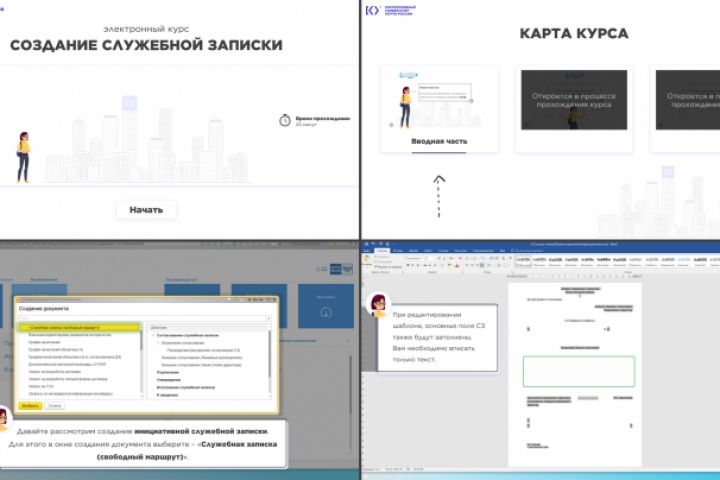This screenshot has width=720, height=480.
Task: Click the Save icon in Word quick access toolbar
Action: click(366, 244)
